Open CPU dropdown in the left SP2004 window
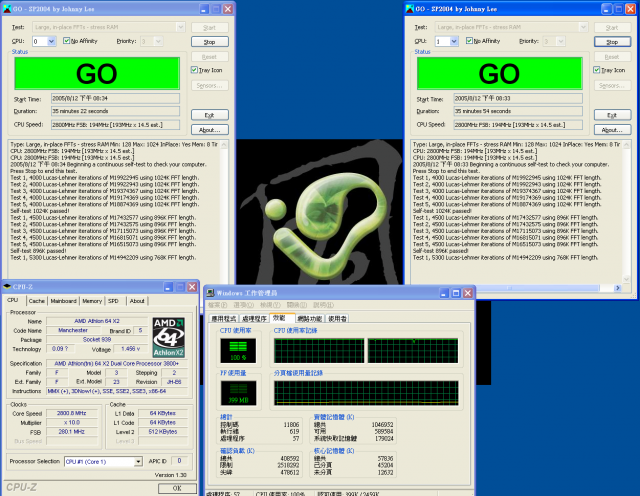Viewport: 640px width, 496px height. pos(51,41)
